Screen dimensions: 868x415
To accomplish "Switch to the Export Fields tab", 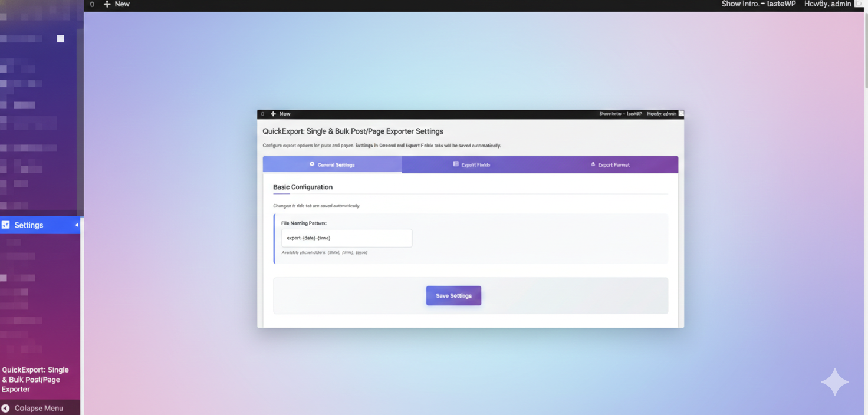I will click(471, 164).
